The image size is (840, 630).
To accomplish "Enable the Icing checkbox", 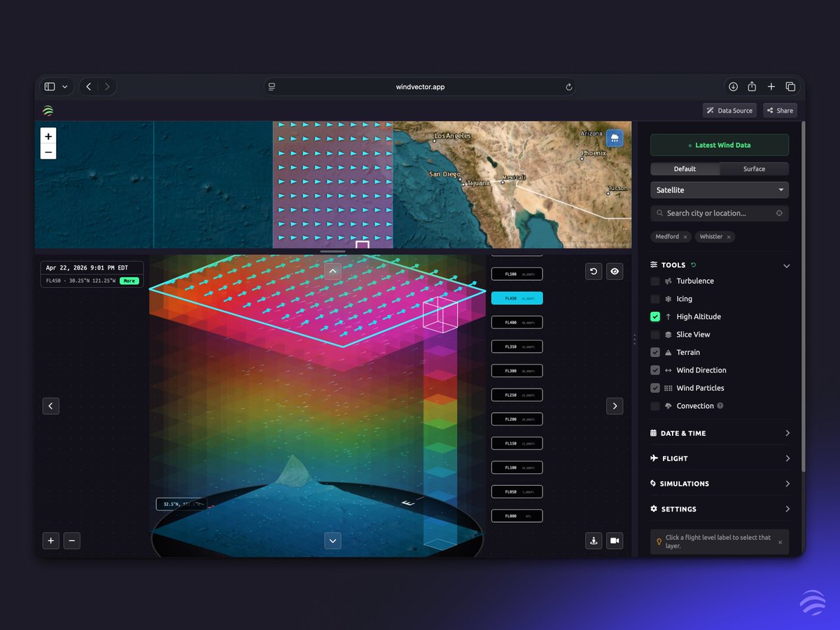I will pyautogui.click(x=655, y=299).
